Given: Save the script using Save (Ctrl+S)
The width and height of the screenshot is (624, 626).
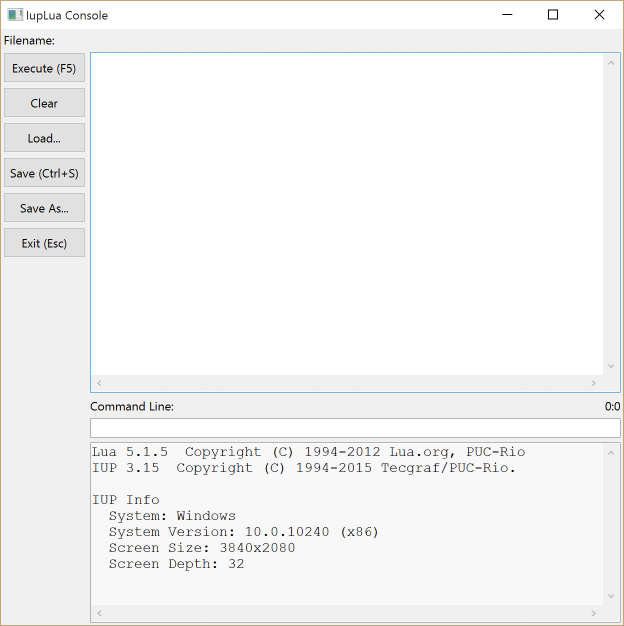Looking at the screenshot, I should (x=44, y=173).
